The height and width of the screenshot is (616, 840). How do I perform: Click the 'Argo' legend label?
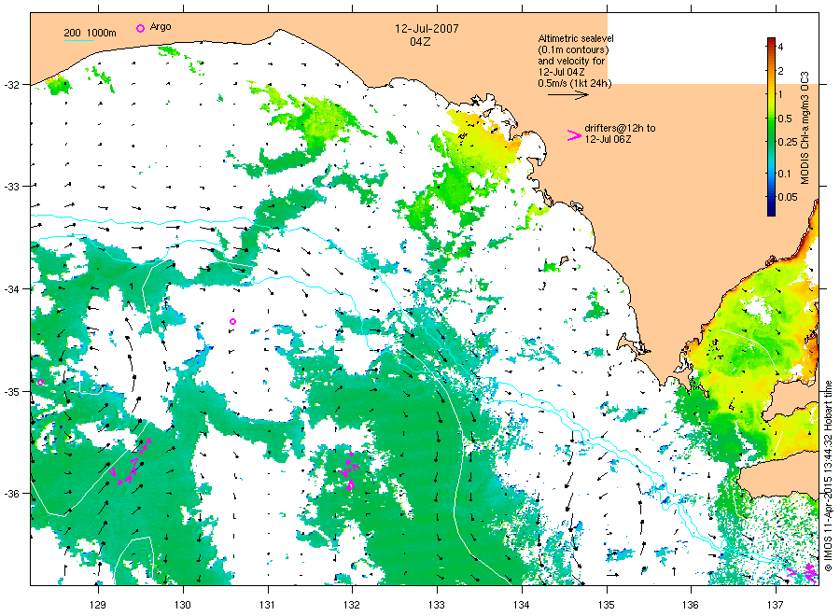161,27
